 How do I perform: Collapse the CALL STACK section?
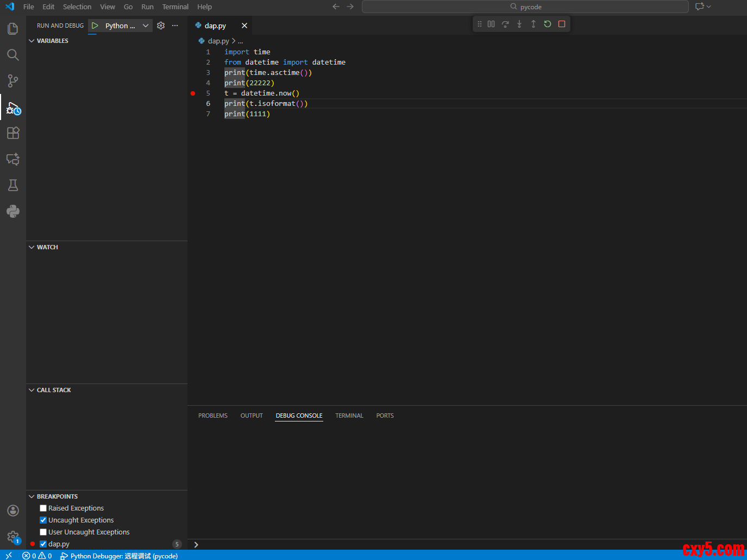click(x=54, y=390)
